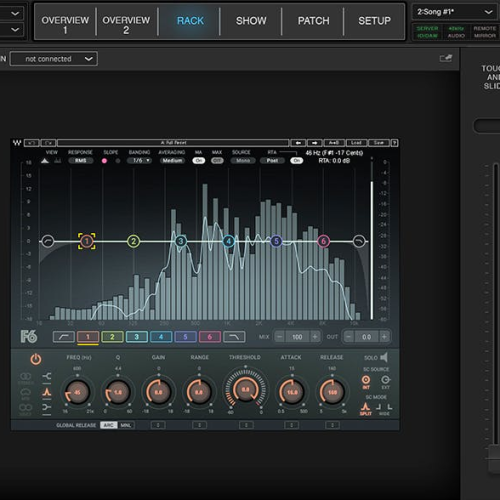Redo change in F6 plugin
This screenshot has height=500, width=500.
49,143
